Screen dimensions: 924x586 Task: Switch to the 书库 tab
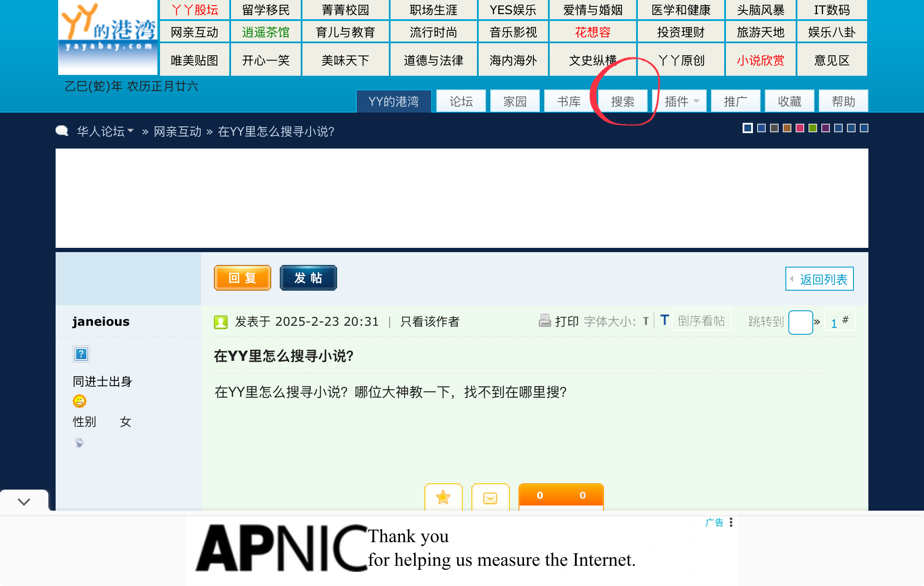pyautogui.click(x=569, y=101)
